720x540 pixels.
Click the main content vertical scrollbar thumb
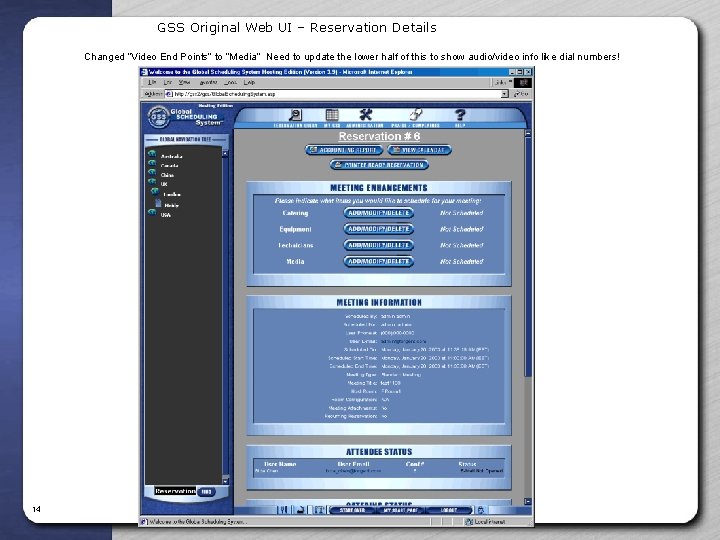[528, 257]
